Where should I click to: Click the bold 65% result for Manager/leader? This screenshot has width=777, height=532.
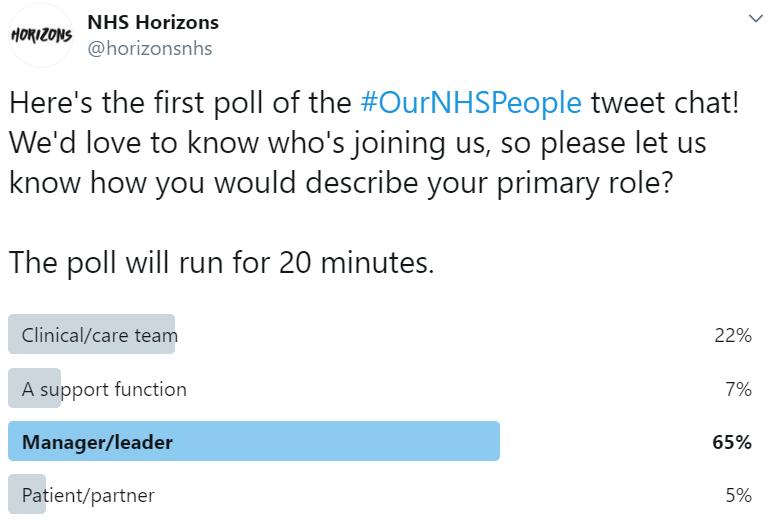point(732,442)
